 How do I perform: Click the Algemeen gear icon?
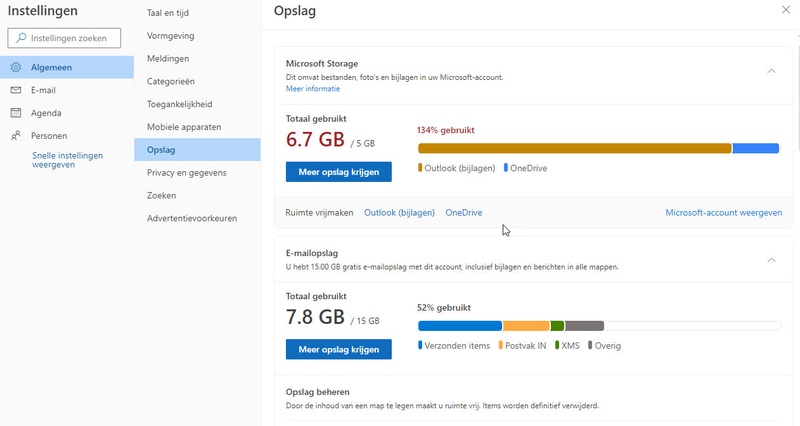click(x=16, y=67)
